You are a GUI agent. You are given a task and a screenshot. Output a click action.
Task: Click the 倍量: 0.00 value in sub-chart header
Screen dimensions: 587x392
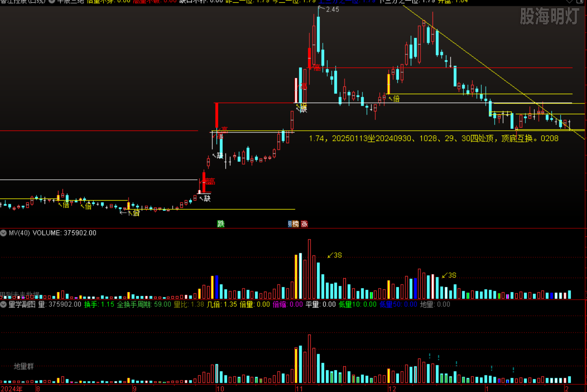tap(255, 304)
